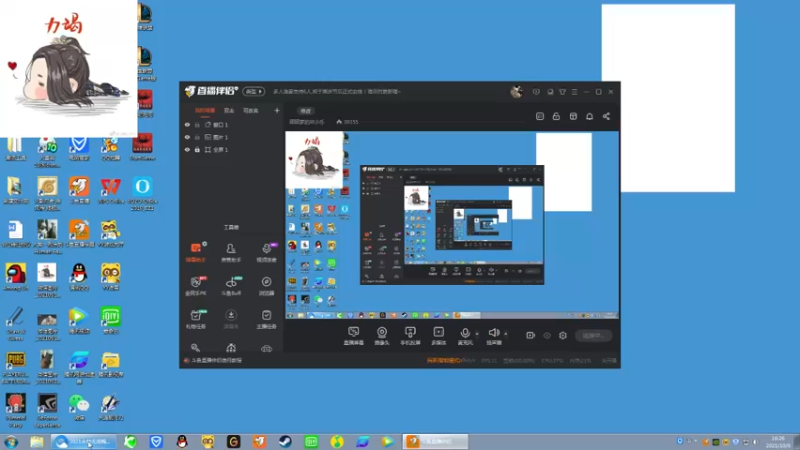Open the greyed-out download tool
This screenshot has width=800, height=450.
[231, 319]
